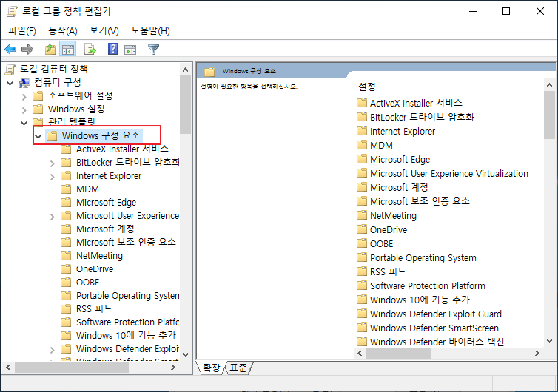Click MDM folder icon in right pane
This screenshot has width=558, height=392.
click(x=362, y=145)
